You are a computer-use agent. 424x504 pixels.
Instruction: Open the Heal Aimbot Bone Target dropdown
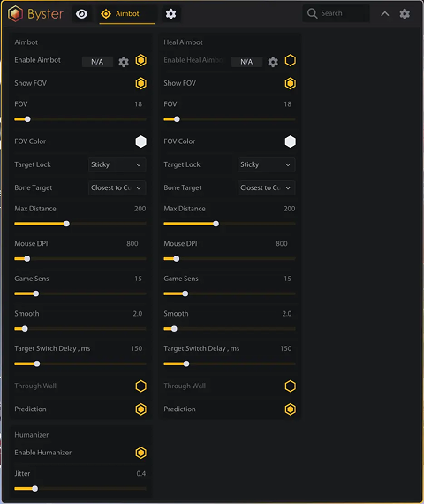[x=267, y=187]
